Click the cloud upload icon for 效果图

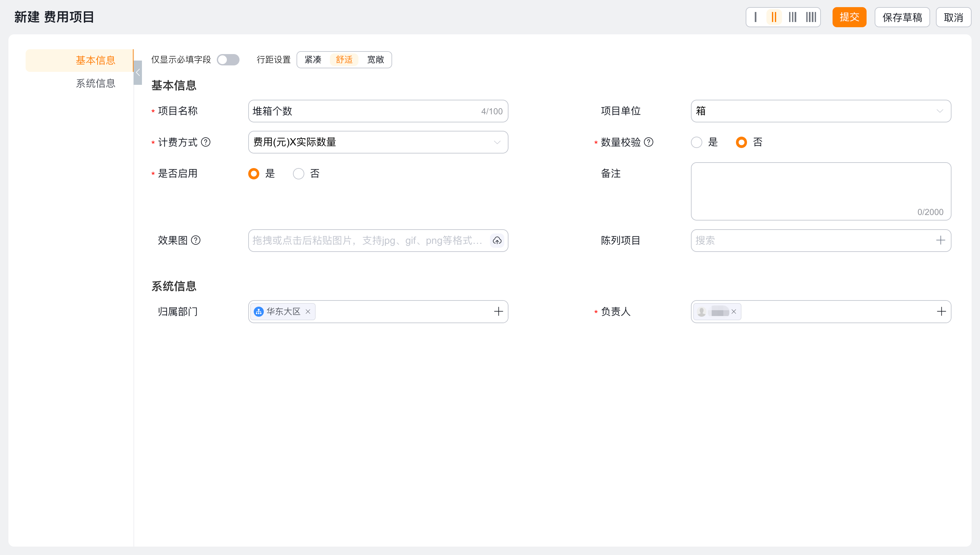(x=497, y=241)
